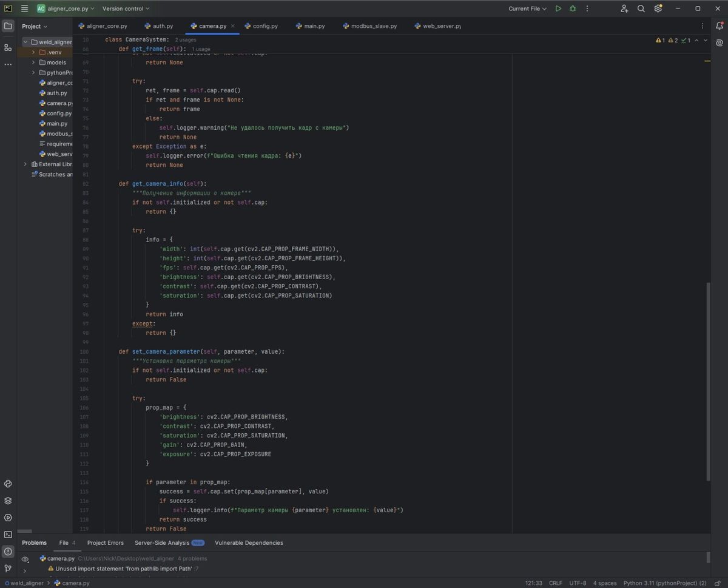Show more tool windows ellipsis in left strip
The width and height of the screenshot is (728, 588).
coord(8,64)
